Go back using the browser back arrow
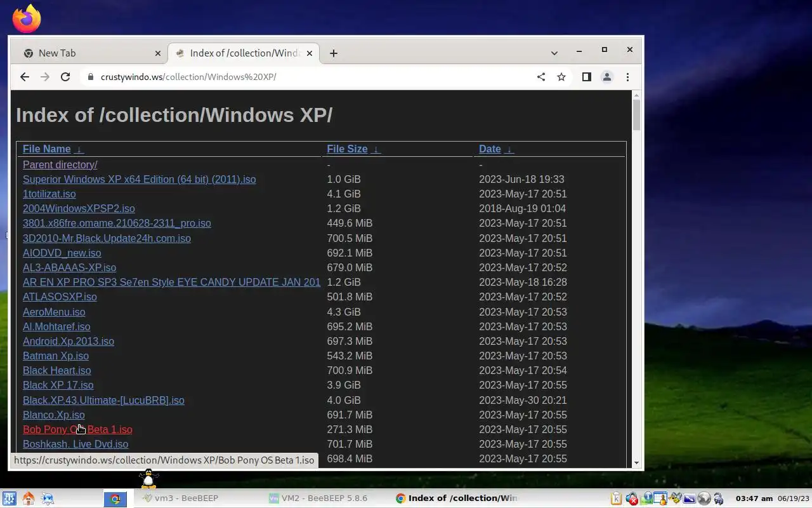The image size is (812, 508). pyautogui.click(x=24, y=77)
